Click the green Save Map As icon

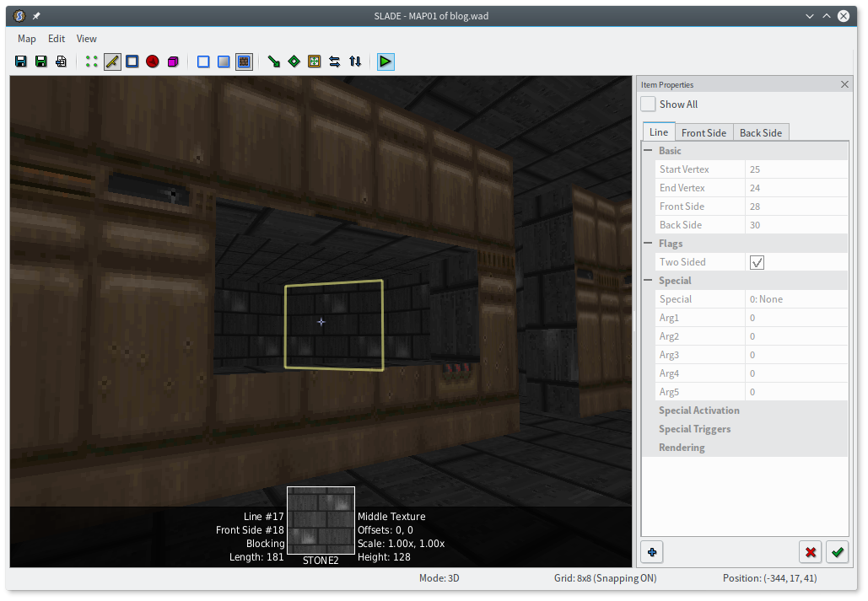pyautogui.click(x=41, y=62)
